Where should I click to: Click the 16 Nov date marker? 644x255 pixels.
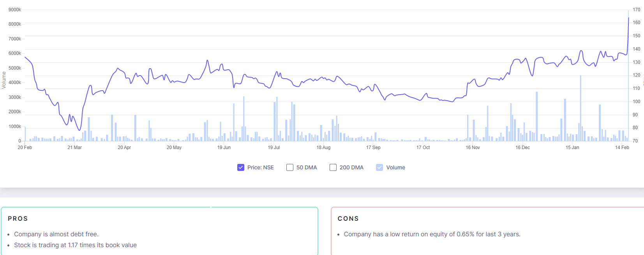coord(473,148)
